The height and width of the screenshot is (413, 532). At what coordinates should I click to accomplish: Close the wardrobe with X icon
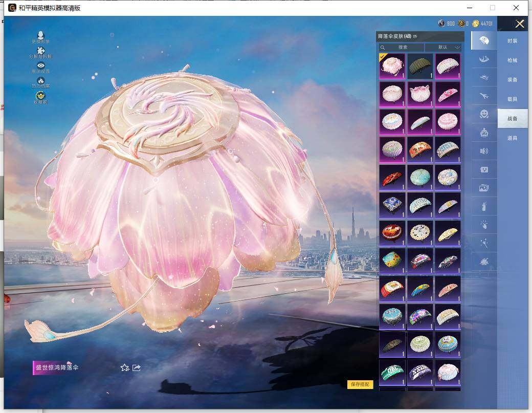(519, 24)
